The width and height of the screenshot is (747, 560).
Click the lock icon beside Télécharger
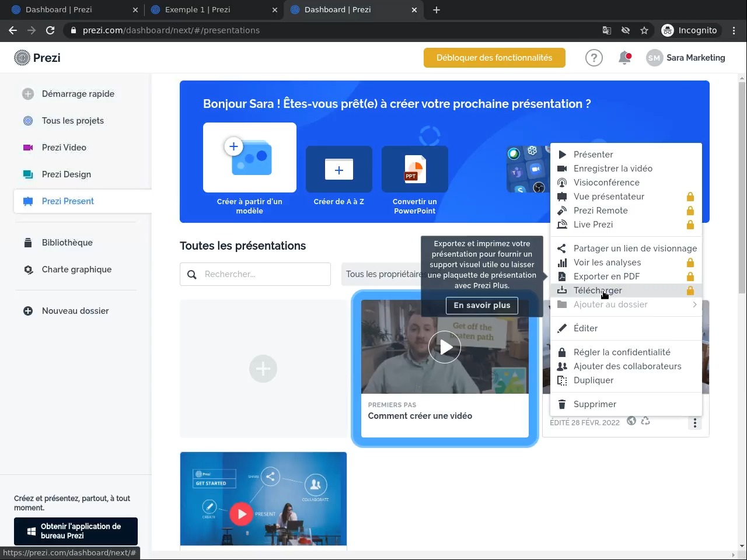coord(690,290)
